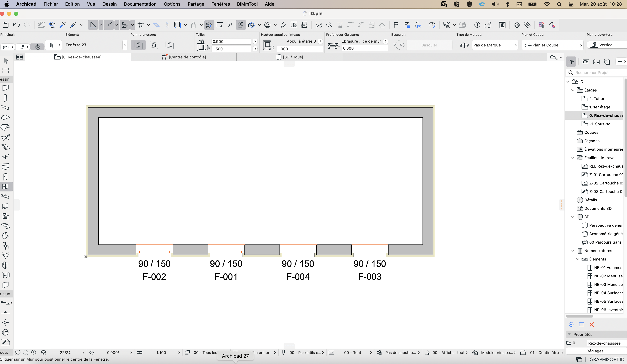This screenshot has width=627, height=364.
Task: Select the Column tool
Action: coord(5,98)
